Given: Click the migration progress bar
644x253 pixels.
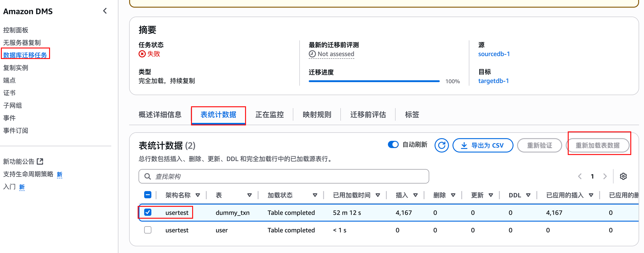Looking at the screenshot, I should tap(374, 81).
